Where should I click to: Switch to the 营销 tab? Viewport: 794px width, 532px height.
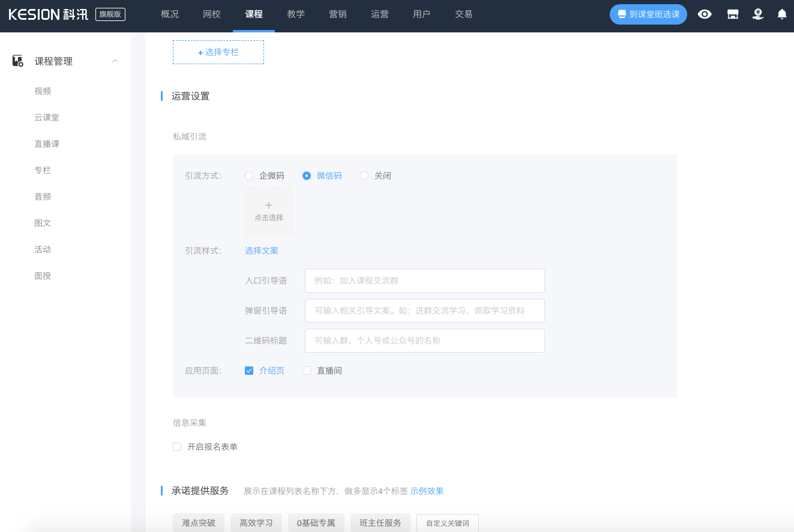tap(338, 14)
